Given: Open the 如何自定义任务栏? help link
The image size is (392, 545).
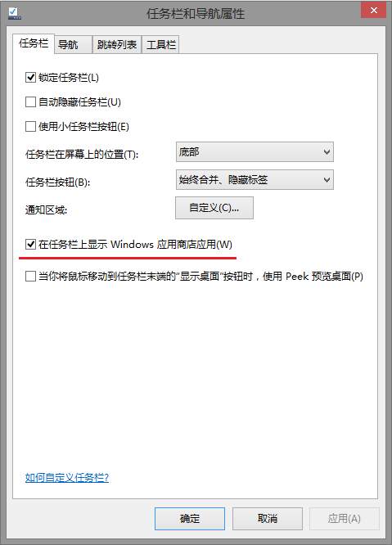Looking at the screenshot, I should click(x=67, y=478).
